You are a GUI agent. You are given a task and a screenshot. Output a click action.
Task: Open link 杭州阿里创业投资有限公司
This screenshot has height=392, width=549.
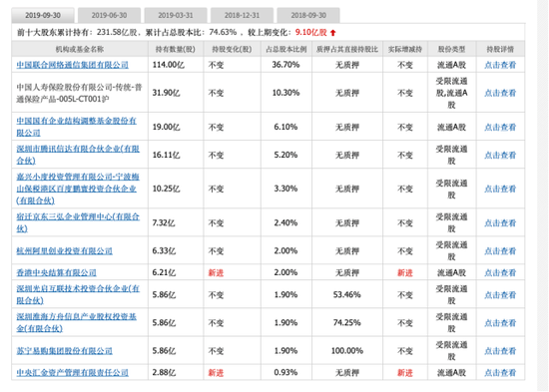coord(65,251)
